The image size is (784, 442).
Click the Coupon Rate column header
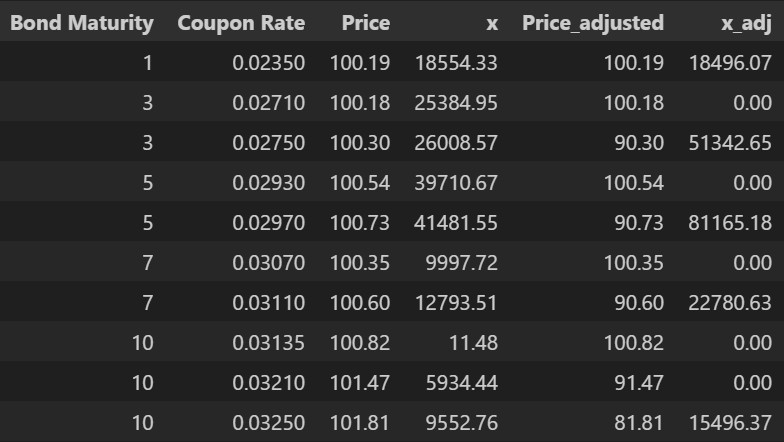[x=241, y=22]
